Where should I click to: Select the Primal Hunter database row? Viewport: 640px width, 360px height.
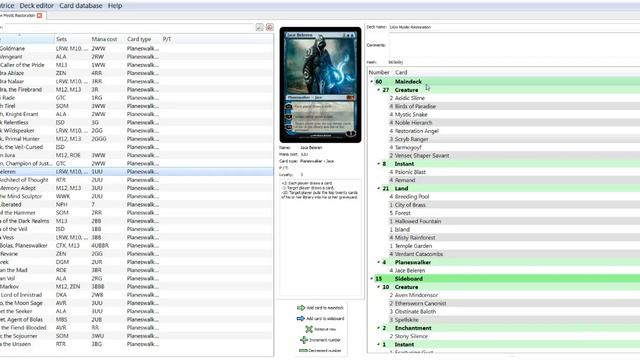coord(136,139)
